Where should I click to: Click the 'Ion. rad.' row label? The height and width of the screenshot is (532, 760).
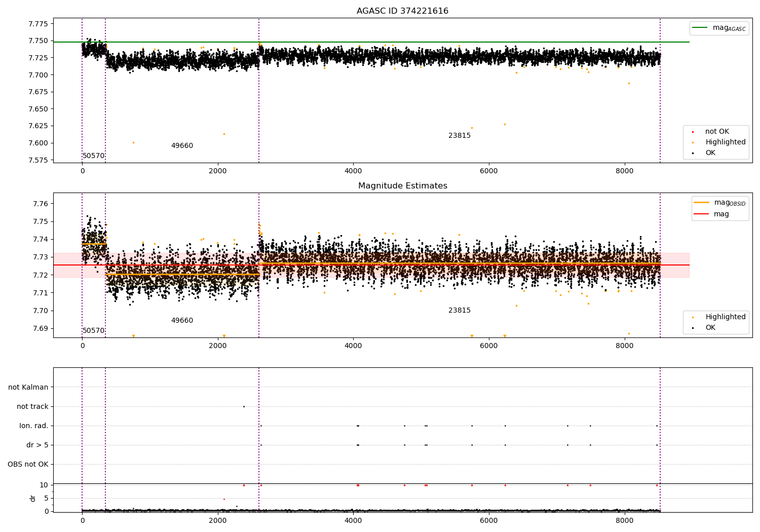point(34,426)
